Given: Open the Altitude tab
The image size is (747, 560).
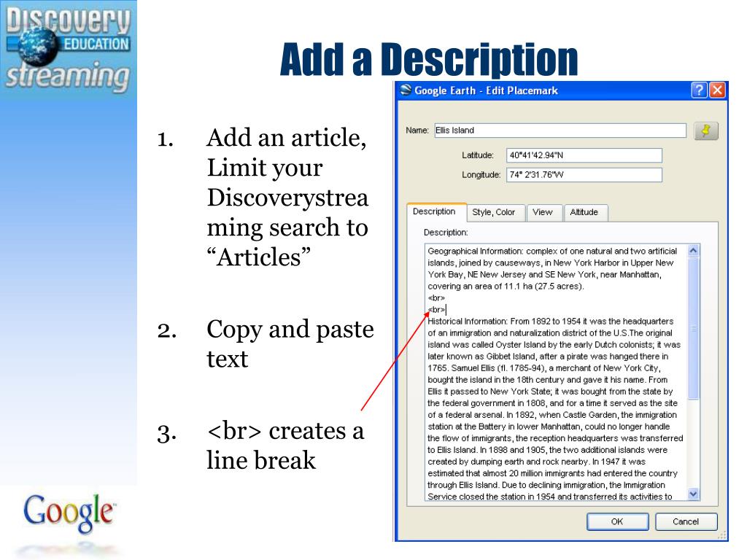Looking at the screenshot, I should coord(584,212).
